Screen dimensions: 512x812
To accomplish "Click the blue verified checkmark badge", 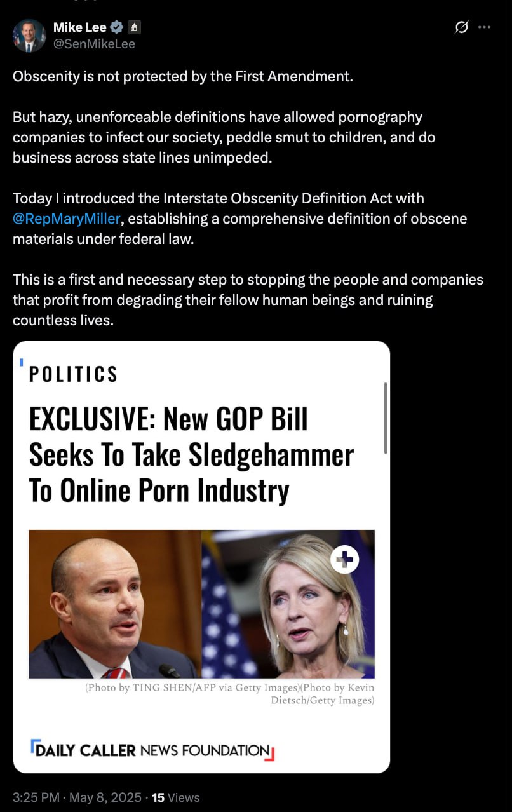I will point(117,27).
